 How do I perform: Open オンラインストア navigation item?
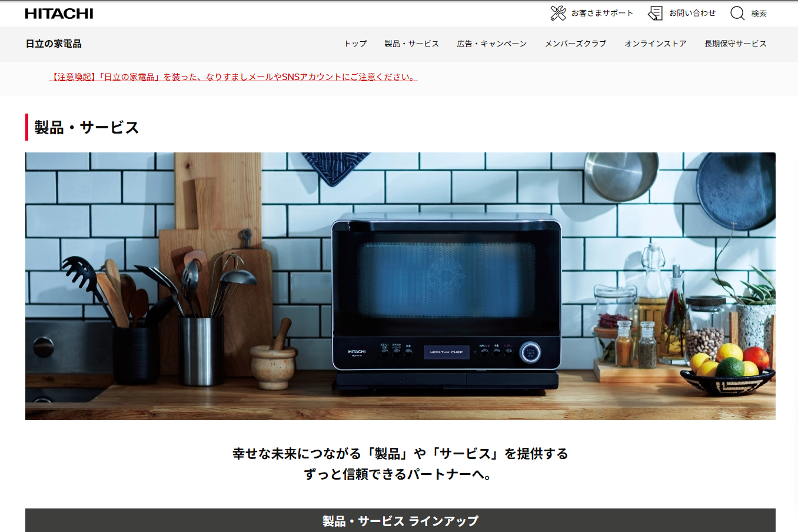pyautogui.click(x=656, y=44)
